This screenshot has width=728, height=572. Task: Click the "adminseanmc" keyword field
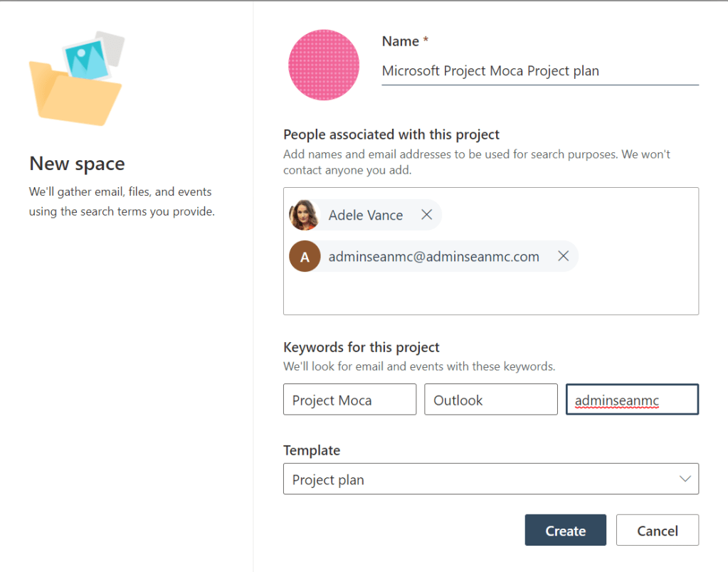pos(632,400)
